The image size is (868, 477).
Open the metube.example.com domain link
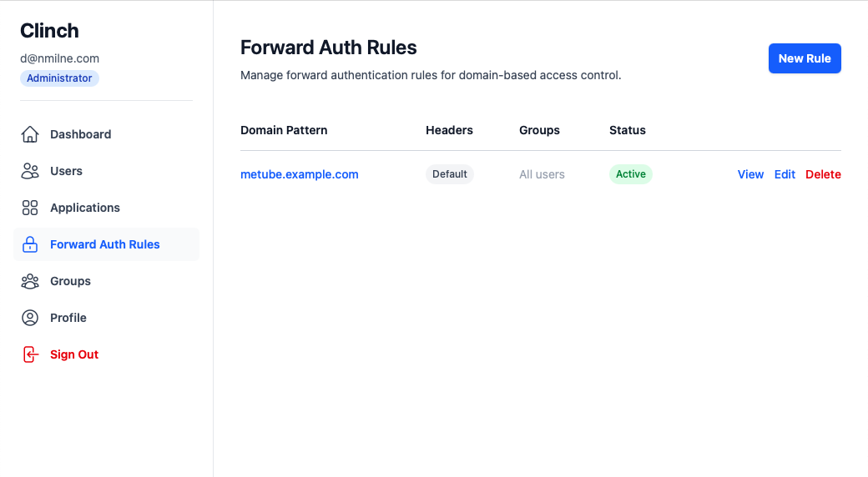[x=300, y=174]
